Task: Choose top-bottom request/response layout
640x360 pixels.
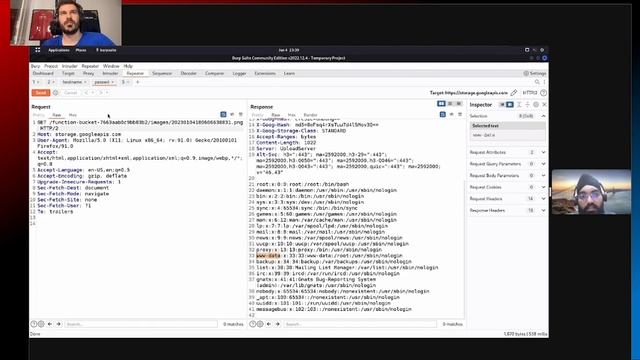Action: (450, 104)
